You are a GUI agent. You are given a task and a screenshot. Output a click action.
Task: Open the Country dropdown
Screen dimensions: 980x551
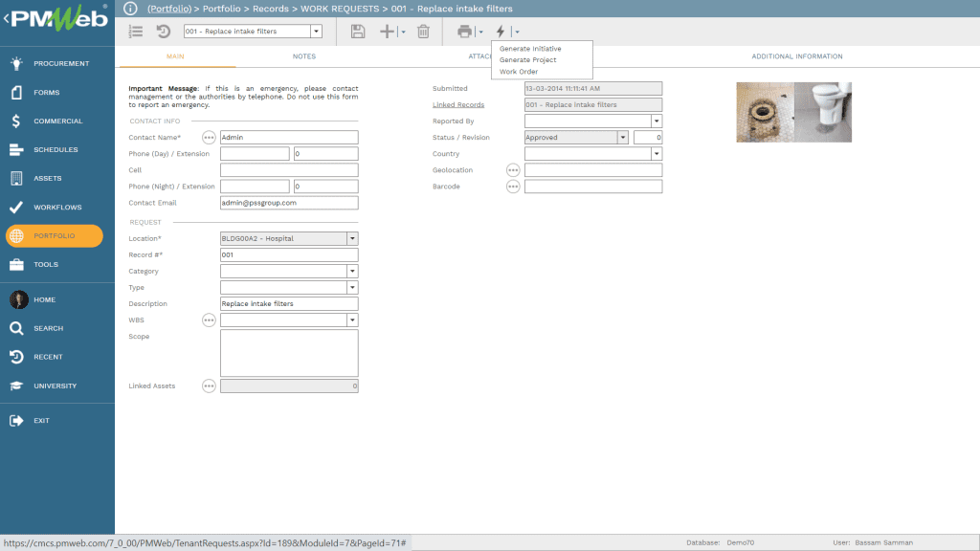657,154
